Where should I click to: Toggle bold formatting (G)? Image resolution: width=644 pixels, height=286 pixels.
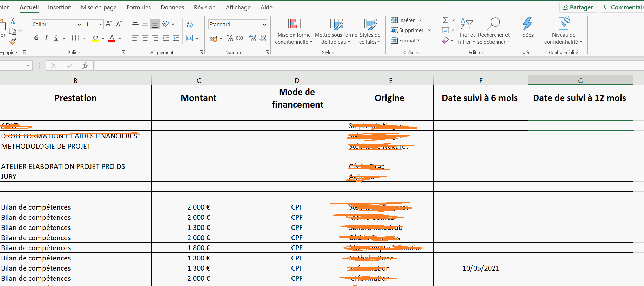click(36, 38)
